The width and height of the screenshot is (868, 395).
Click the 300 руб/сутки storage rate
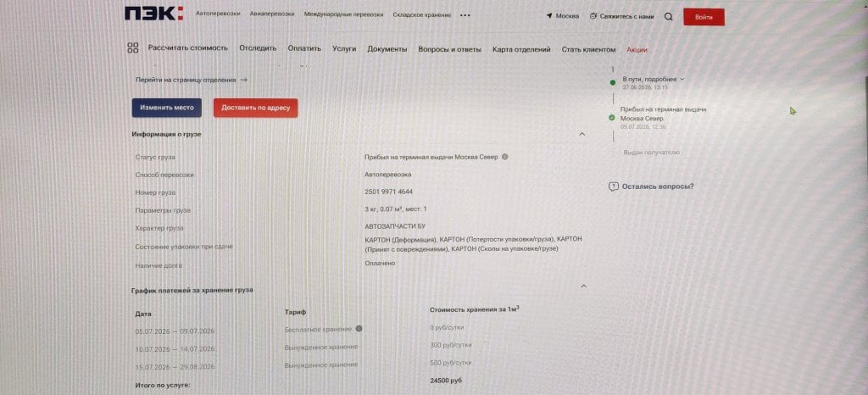451,345
